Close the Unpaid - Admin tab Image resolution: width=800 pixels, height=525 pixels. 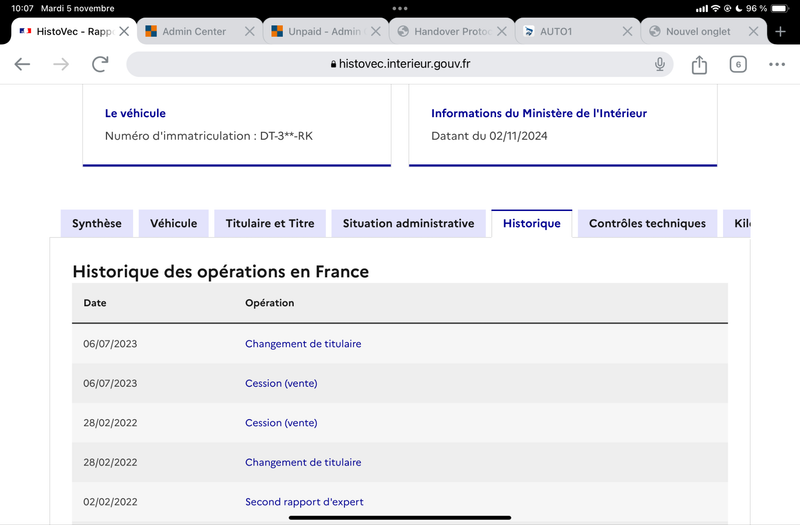[x=376, y=32]
